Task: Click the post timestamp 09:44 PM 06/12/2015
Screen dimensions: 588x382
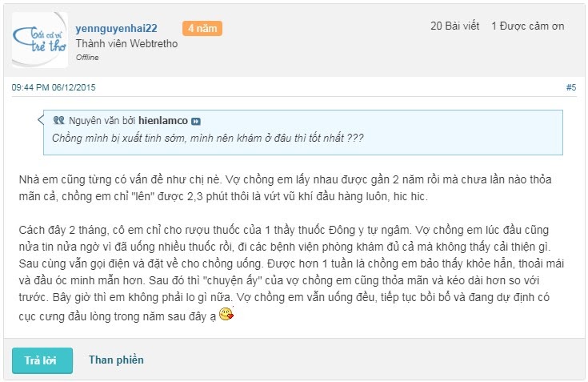Action: [53, 87]
